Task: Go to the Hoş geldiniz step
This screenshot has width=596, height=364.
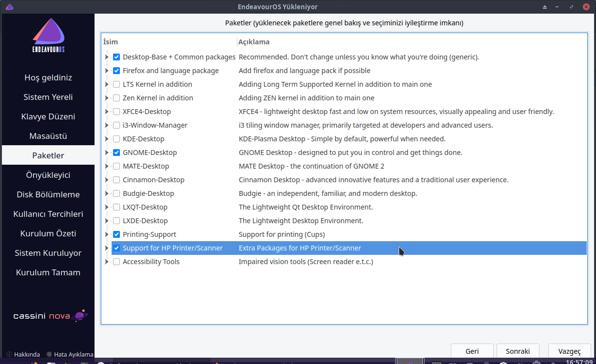Action: [48, 77]
